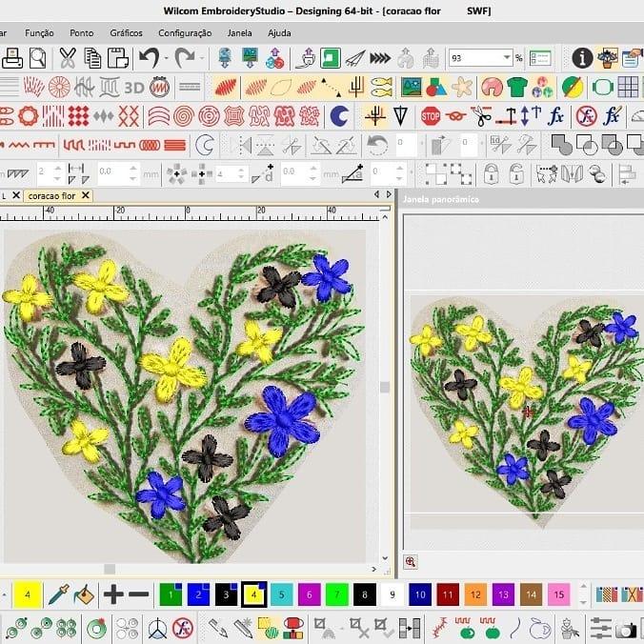Select the green T-shirt icon
644x644 pixels.
(x=517, y=88)
